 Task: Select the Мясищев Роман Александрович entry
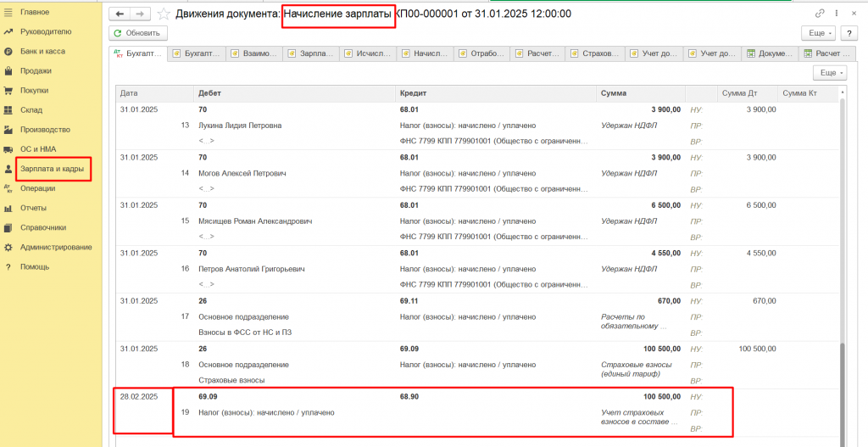coord(255,221)
